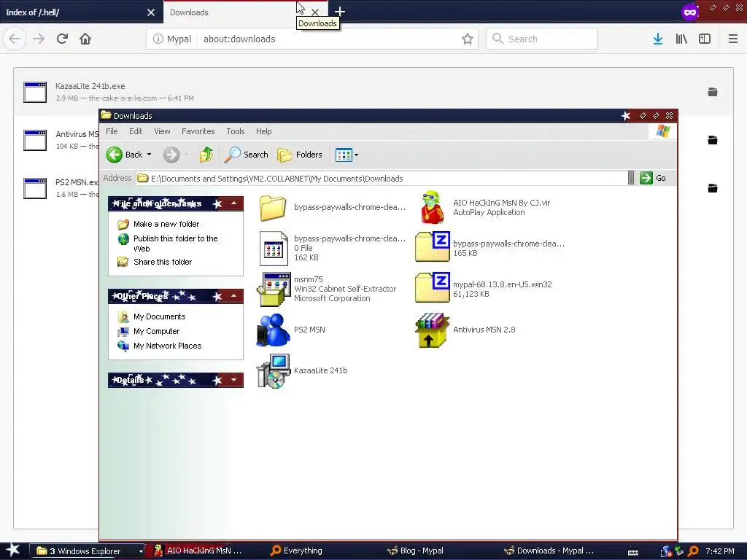Open containing folder for KazaaLite 241b.exe
The image size is (747, 560).
pos(713,92)
